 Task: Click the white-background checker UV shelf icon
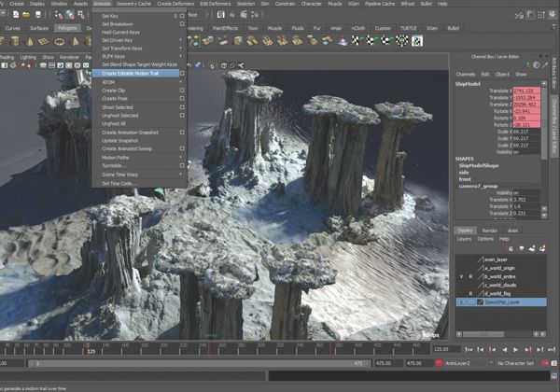pyautogui.click(x=417, y=41)
